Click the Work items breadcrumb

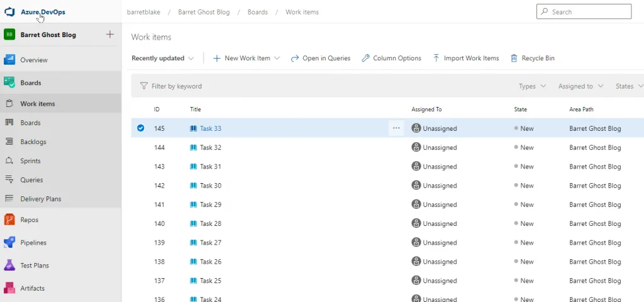coord(303,12)
